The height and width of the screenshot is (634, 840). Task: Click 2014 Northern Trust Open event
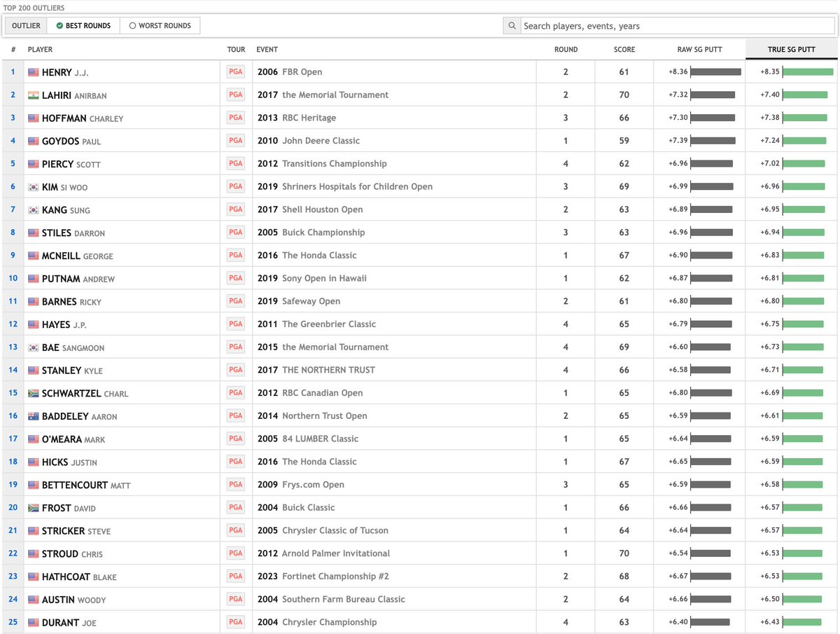[312, 416]
